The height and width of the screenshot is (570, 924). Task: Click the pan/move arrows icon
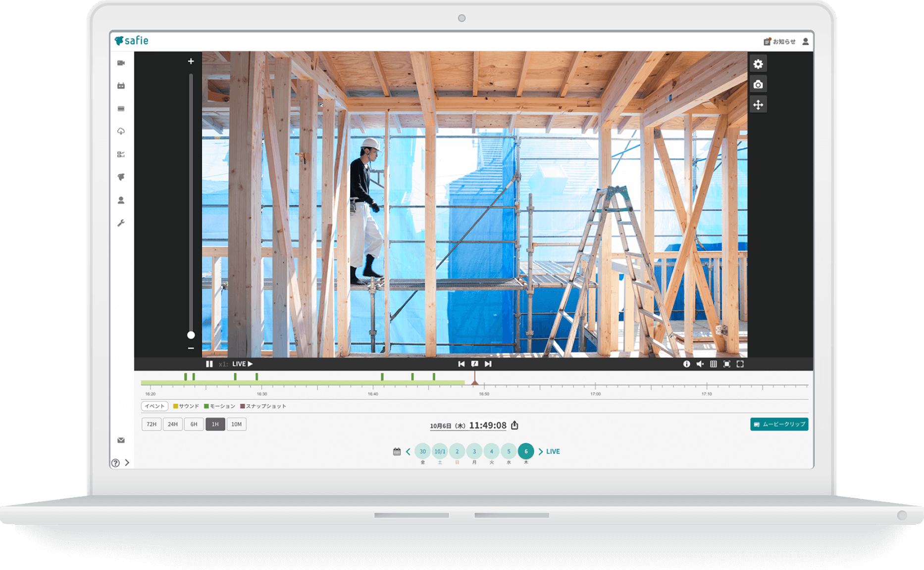[x=758, y=105]
